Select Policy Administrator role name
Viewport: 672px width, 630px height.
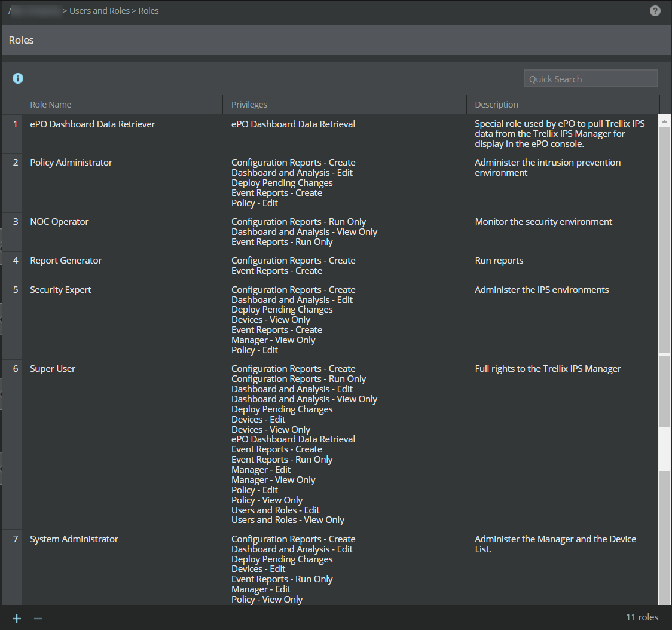tap(71, 163)
